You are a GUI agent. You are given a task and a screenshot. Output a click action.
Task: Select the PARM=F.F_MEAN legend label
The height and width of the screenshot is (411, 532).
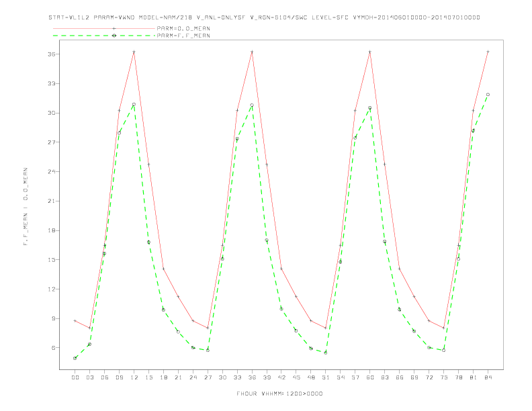tap(183, 36)
